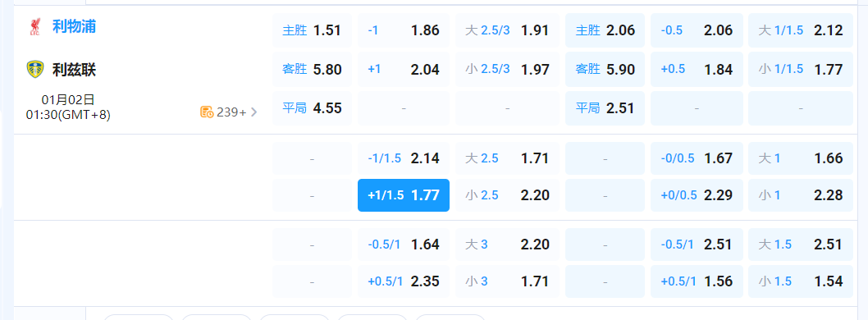Choose 小 2.5/3 at odds 1.97
The width and height of the screenshot is (868, 320).
click(507, 69)
